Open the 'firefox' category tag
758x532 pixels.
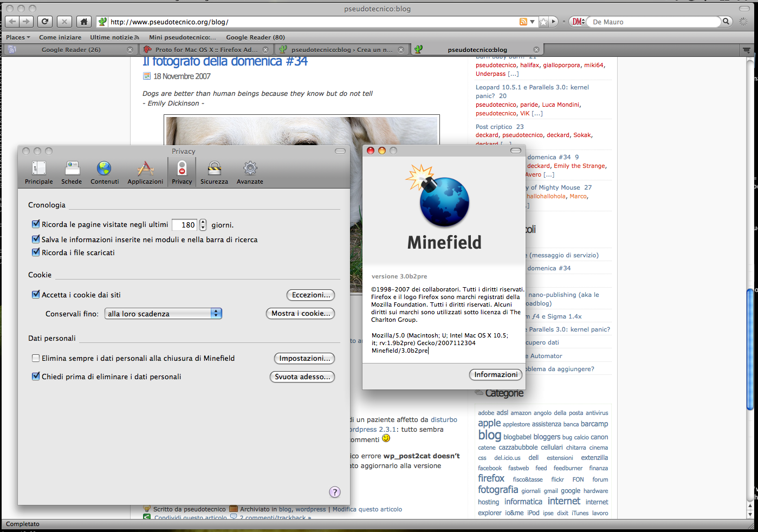[x=491, y=478]
